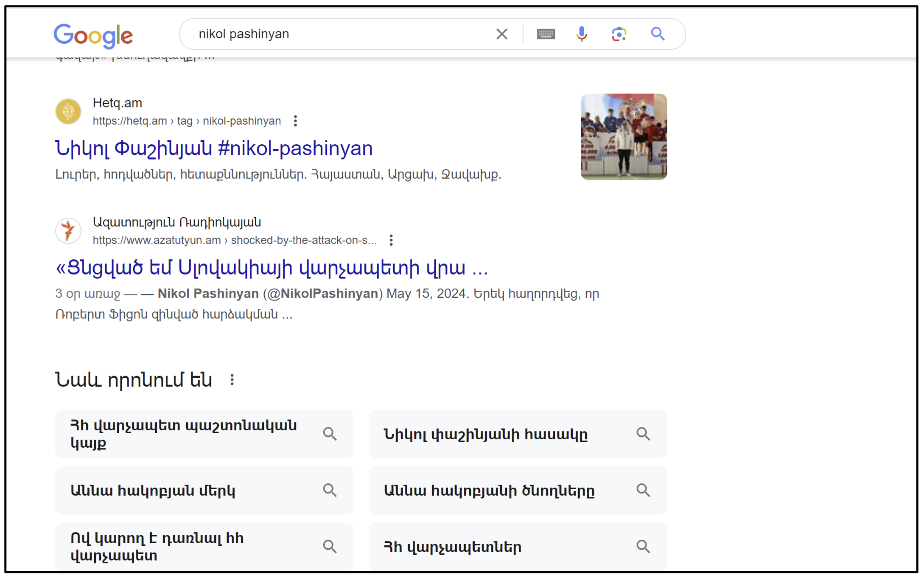The height and width of the screenshot is (578, 924).
Task: Search related query Հհ վարչապետ պաշտոնական կայք
Action: click(x=204, y=434)
